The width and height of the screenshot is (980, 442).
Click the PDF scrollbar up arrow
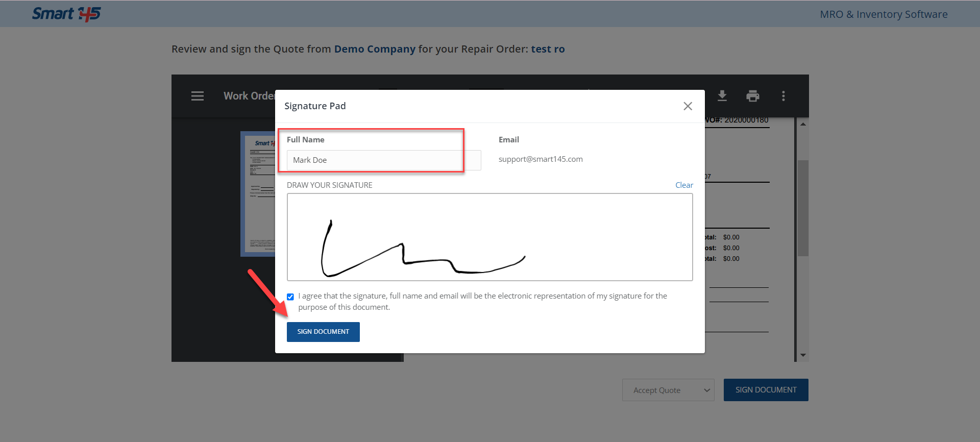tap(803, 124)
